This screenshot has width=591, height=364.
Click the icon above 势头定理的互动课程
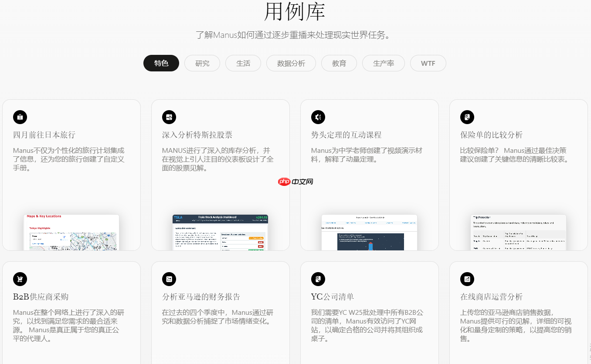[x=318, y=117]
